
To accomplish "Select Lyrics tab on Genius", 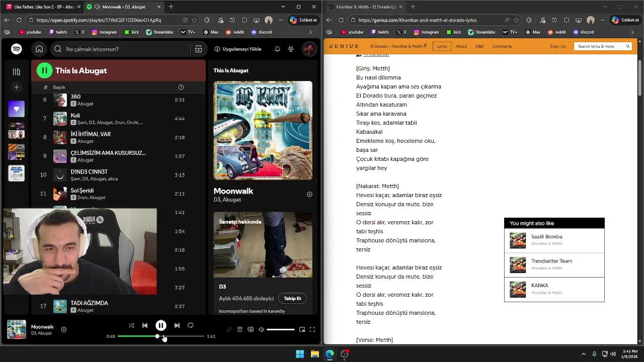I will [x=442, y=46].
